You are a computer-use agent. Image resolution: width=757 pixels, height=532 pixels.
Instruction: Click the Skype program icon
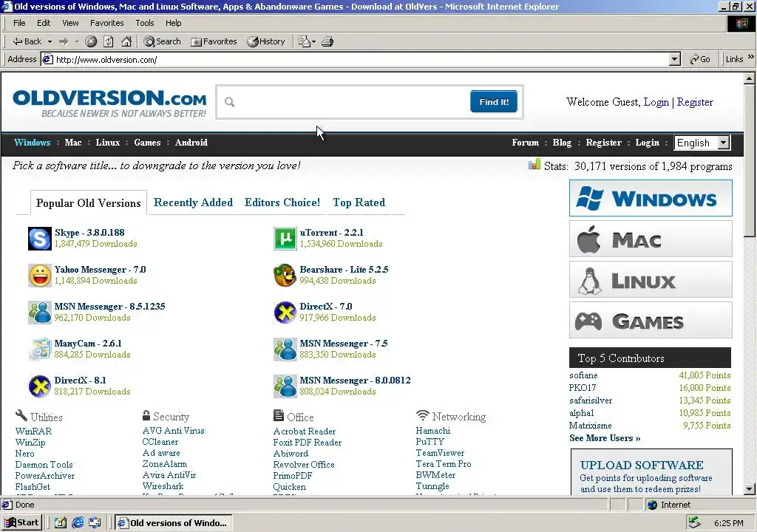pos(40,239)
